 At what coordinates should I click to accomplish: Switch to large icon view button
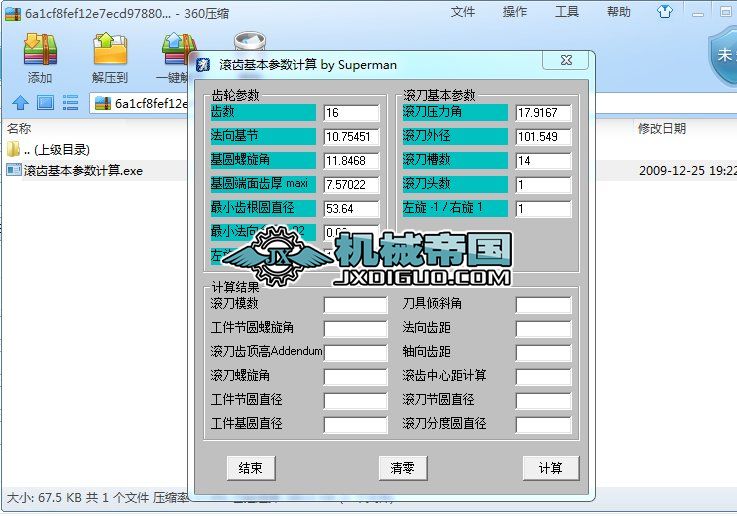pos(46,102)
